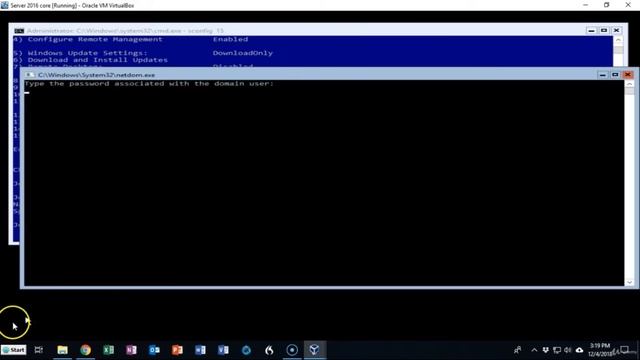Open the circular recorder icon on the taskbar
Viewport: 640px width, 360px height.
click(292, 350)
